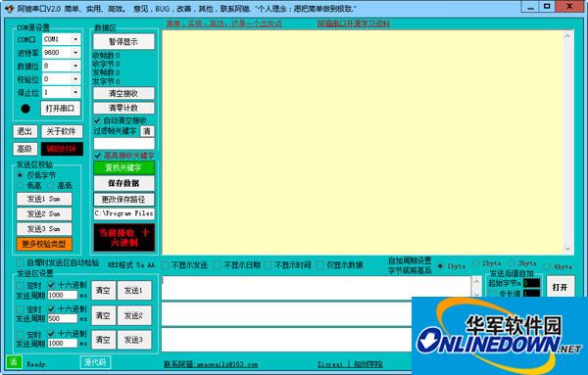Select the 3byte radio button

coord(512,263)
